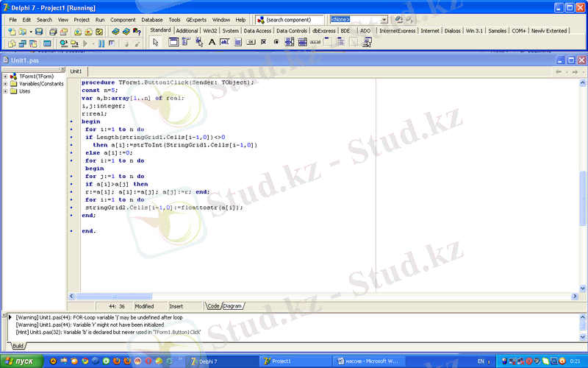Click the editor vertical scrollbar down arrow
588x368 pixels.
pos(583,288)
